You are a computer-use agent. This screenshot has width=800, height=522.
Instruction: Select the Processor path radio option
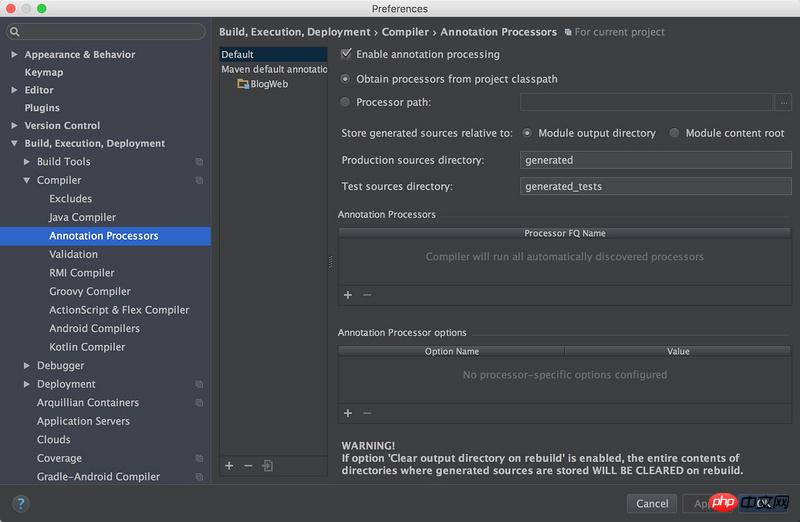tap(345, 102)
